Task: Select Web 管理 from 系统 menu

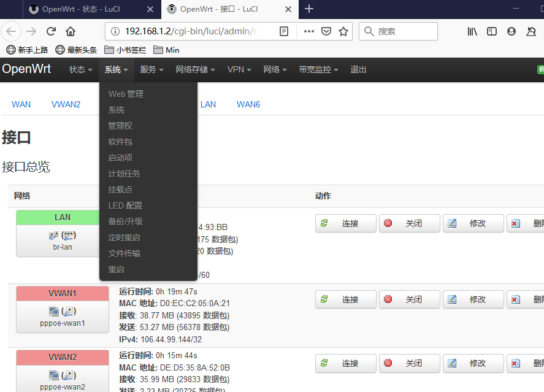Action: 148,94
